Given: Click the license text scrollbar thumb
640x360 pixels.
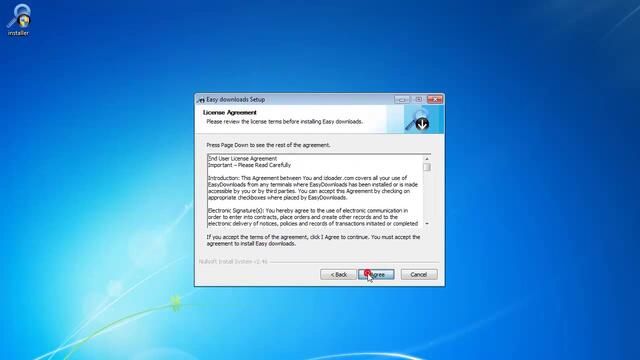Looking at the screenshot, I should click(427, 167).
